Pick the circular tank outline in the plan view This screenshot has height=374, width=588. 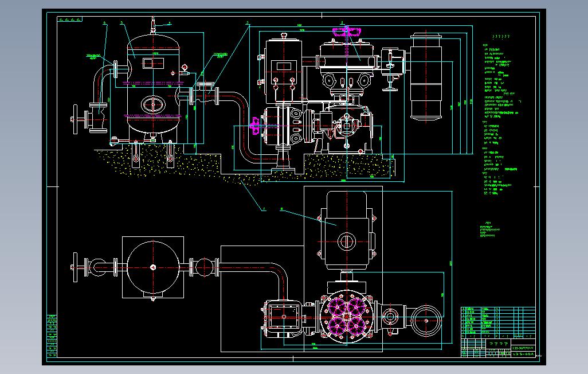pos(154,267)
